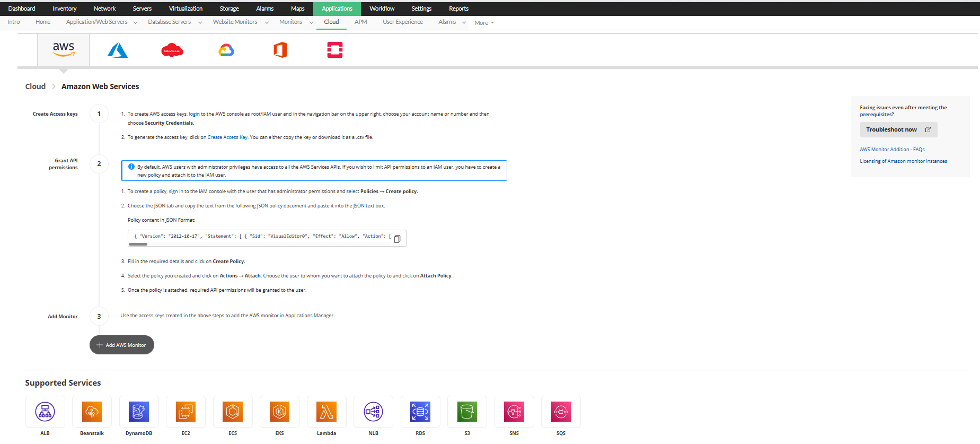Select the Cloud tab in the sub-navigation
The image size is (980, 444).
pyautogui.click(x=331, y=22)
